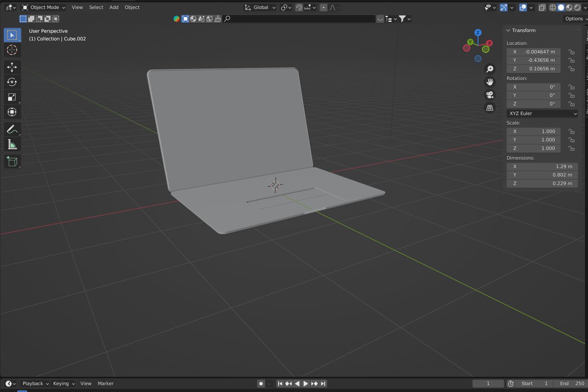Open the filter funnel dropdown
The height and width of the screenshot is (392, 588).
pyautogui.click(x=404, y=19)
